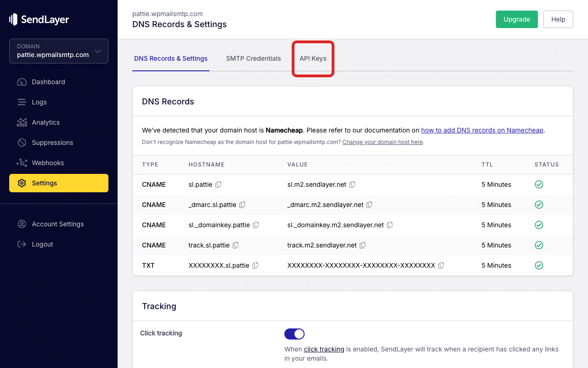Open the API Keys tab
Image resolution: width=588 pixels, height=368 pixels.
313,58
